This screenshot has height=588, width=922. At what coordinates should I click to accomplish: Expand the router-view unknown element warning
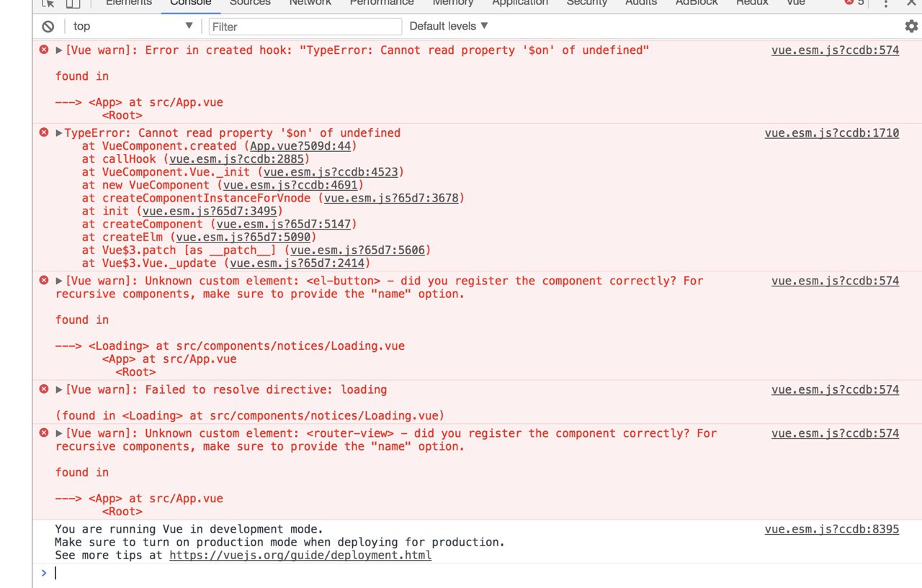click(x=60, y=434)
